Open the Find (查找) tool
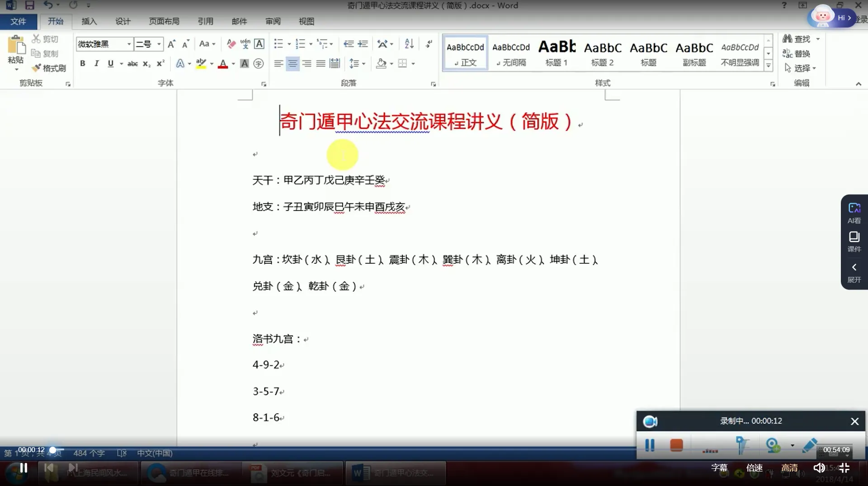 point(800,39)
